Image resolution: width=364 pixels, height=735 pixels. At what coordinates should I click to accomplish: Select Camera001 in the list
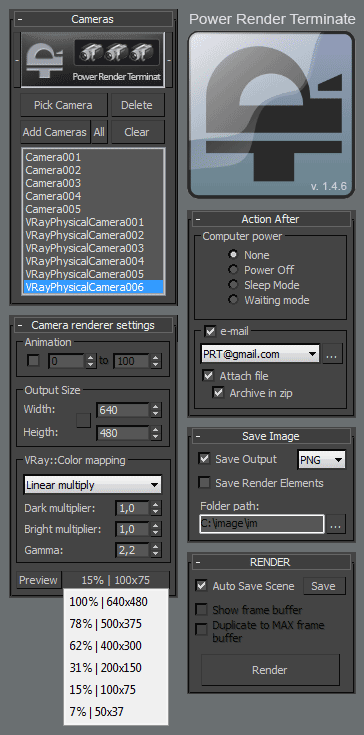point(93,157)
